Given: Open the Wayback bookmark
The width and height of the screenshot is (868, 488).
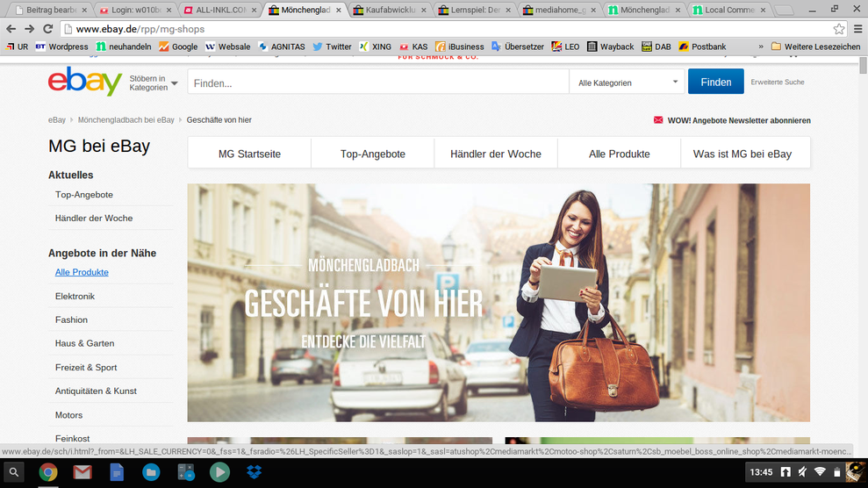Looking at the screenshot, I should [x=611, y=47].
